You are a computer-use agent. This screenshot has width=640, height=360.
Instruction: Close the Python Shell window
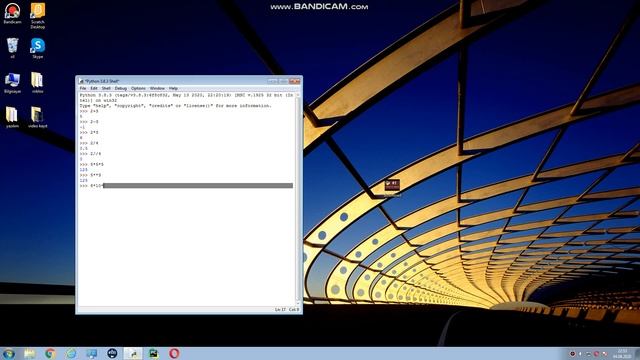coord(295,81)
